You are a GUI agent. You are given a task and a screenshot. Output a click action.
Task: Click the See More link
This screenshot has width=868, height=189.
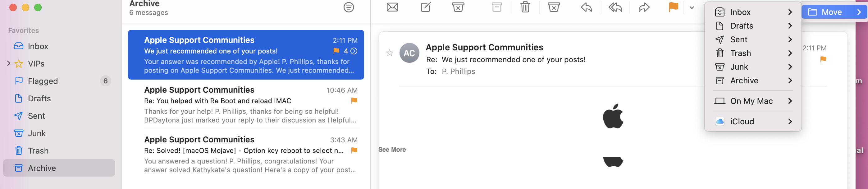392,150
